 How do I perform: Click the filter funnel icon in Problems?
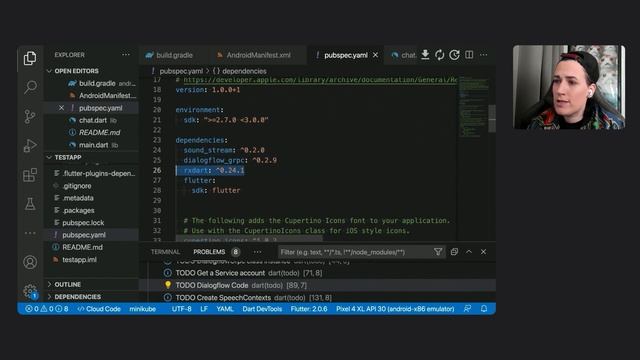pos(438,252)
